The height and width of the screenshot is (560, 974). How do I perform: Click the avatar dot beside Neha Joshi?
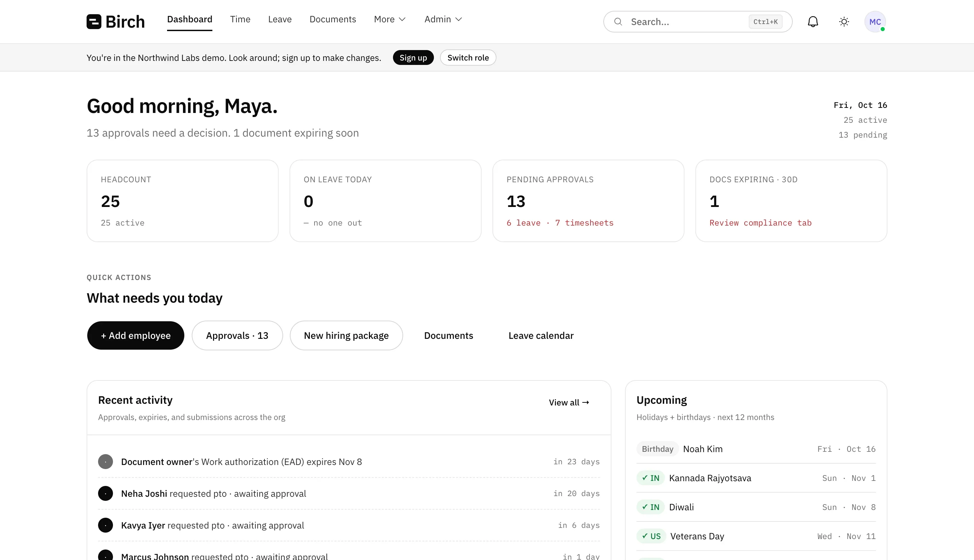106,493
